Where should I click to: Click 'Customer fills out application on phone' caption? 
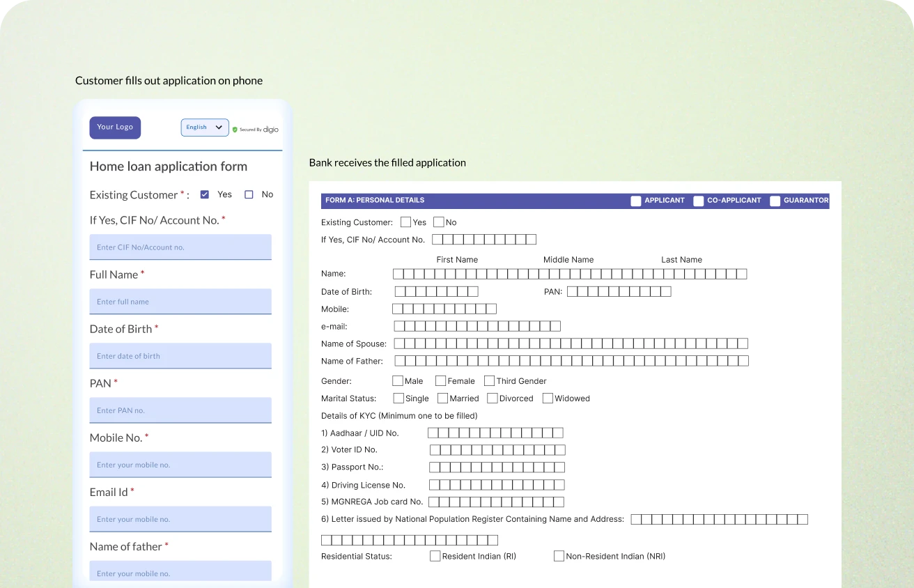[x=169, y=81]
